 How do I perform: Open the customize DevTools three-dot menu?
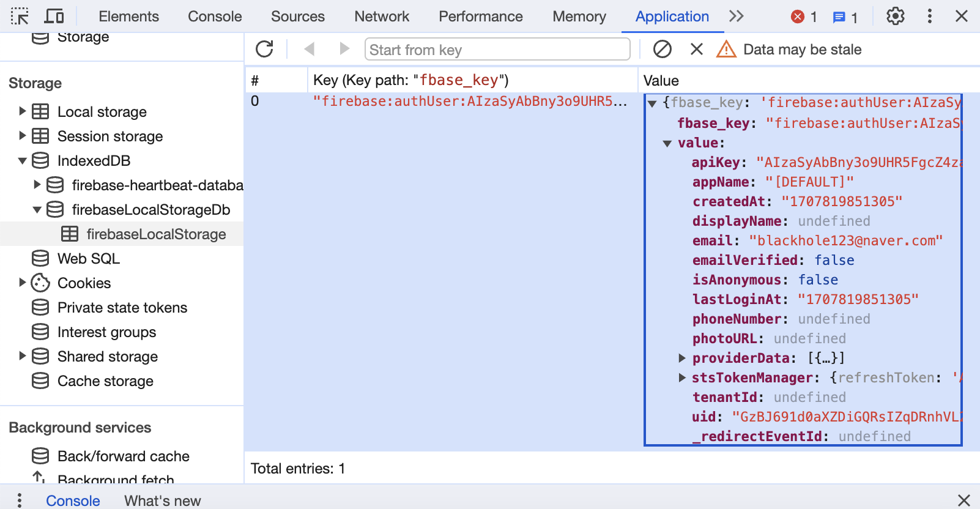coord(930,16)
